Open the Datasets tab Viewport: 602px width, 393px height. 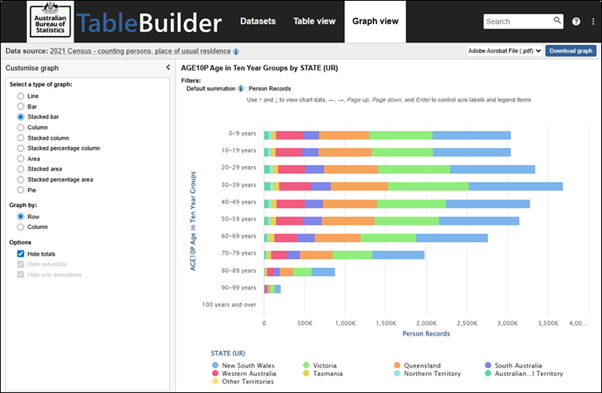tap(258, 21)
